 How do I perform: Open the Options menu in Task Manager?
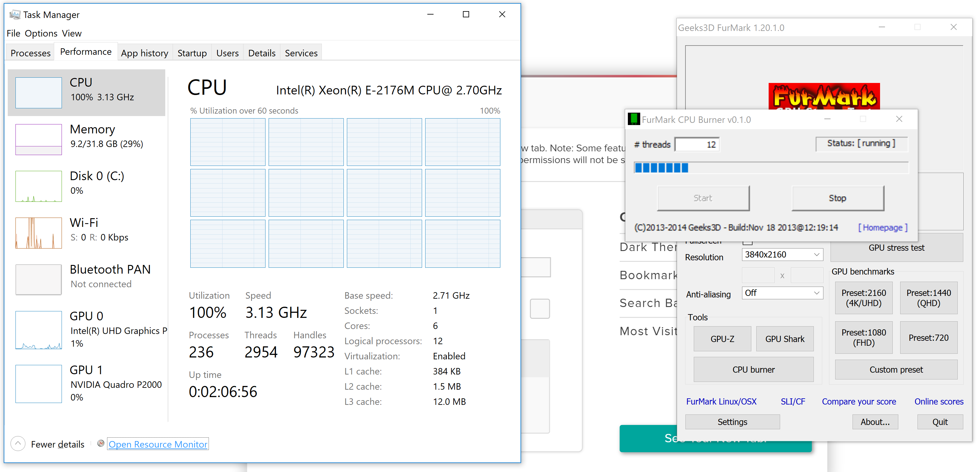point(41,33)
